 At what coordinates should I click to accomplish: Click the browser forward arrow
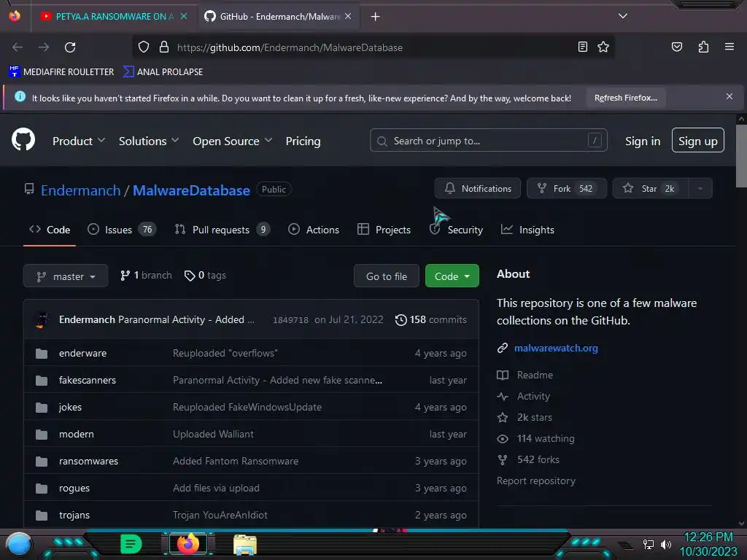[x=44, y=47]
